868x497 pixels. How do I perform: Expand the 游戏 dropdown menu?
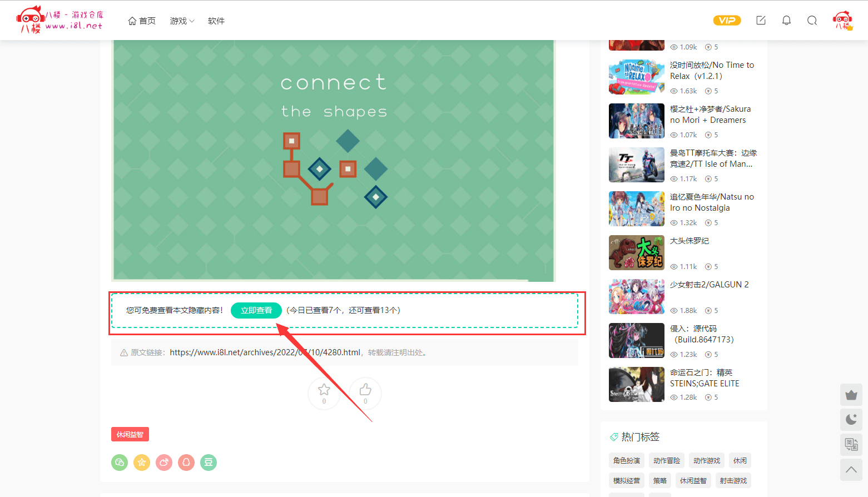pyautogui.click(x=182, y=21)
